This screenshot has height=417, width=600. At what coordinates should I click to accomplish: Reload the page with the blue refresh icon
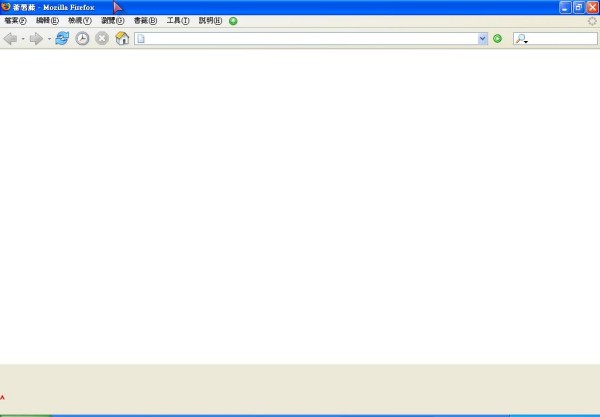point(62,38)
